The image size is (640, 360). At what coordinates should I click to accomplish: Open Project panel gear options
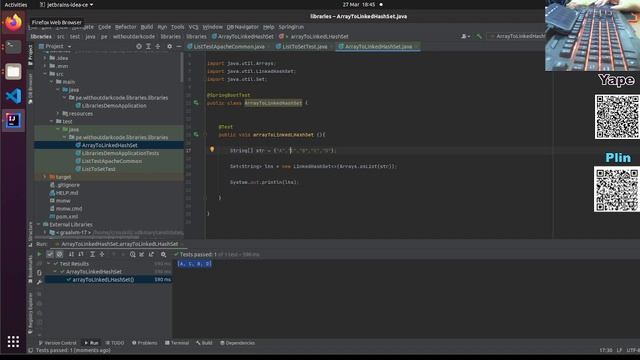pos(169,47)
